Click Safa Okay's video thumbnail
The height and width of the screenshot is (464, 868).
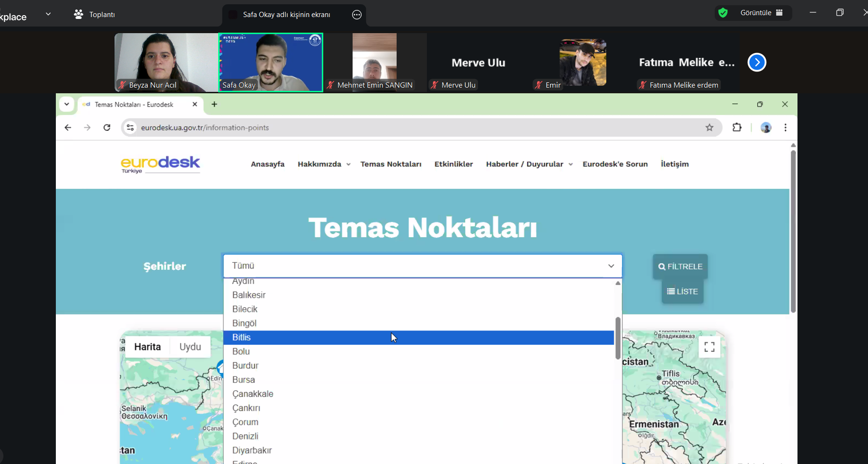271,62
